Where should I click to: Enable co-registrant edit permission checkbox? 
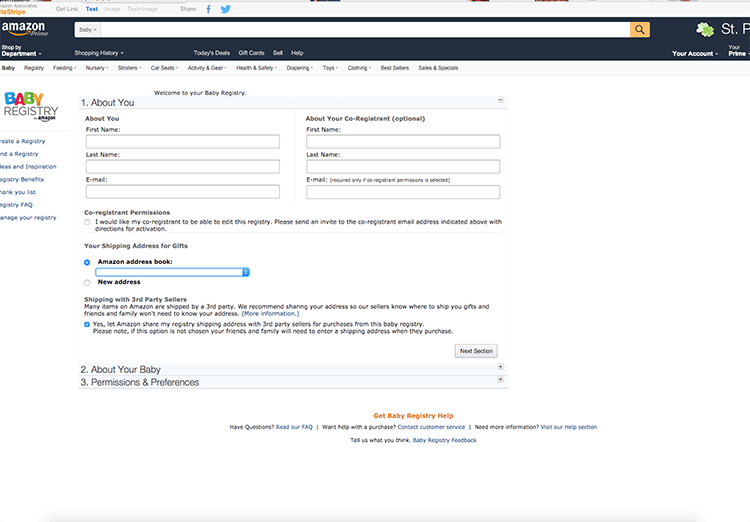click(x=87, y=222)
